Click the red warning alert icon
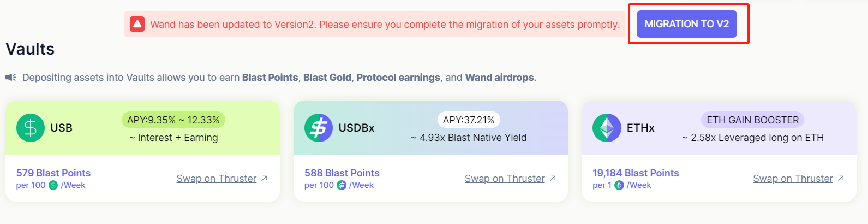 pyautogui.click(x=137, y=24)
